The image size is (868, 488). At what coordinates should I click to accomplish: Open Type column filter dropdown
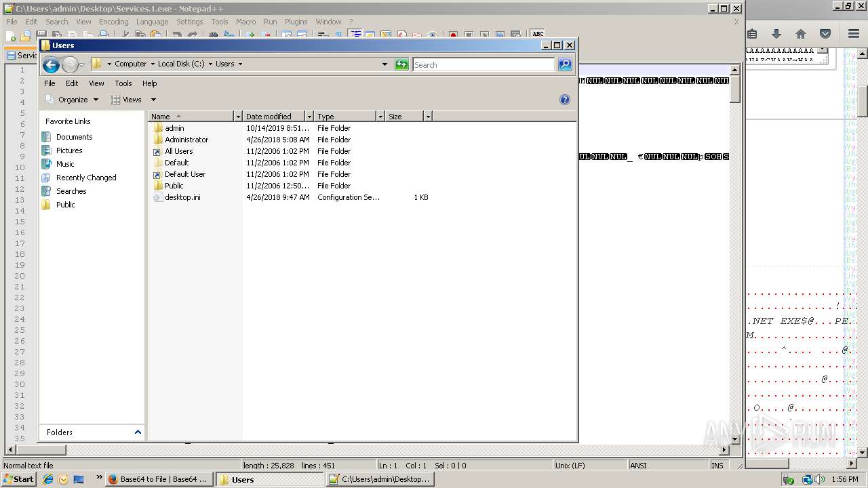point(380,117)
